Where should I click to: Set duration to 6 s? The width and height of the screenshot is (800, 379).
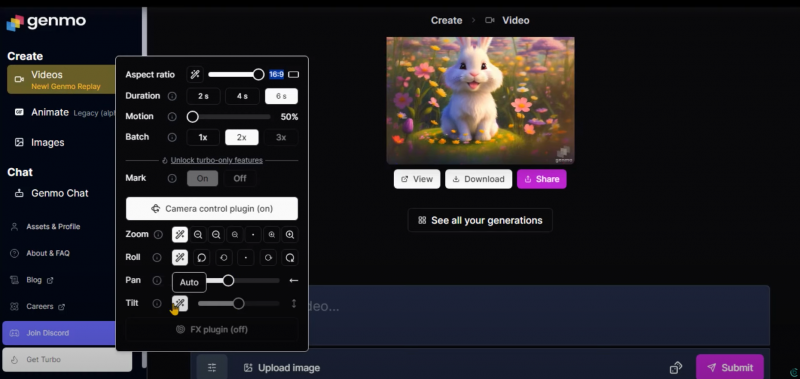[x=281, y=96]
